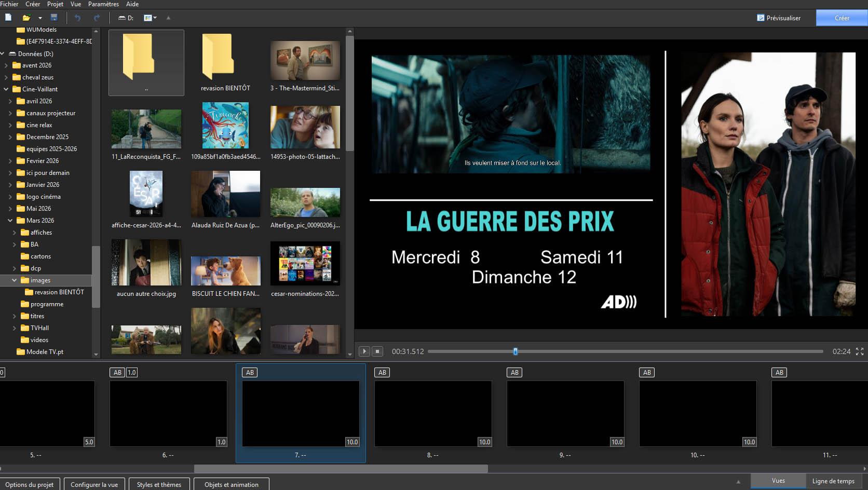
Task: Click the undo arrow icon
Action: click(x=77, y=18)
